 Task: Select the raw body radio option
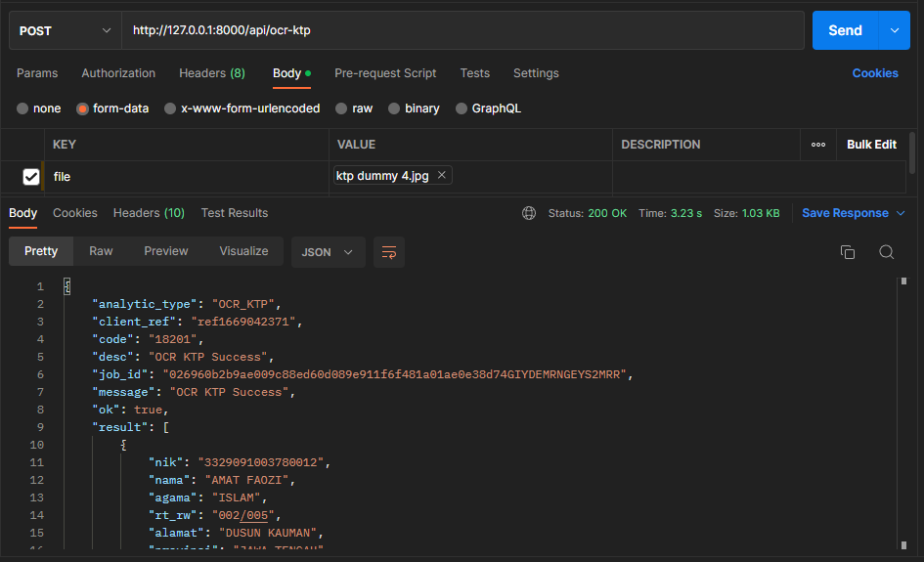(x=341, y=108)
